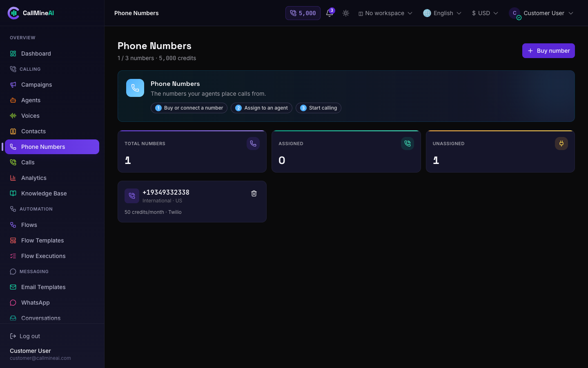The height and width of the screenshot is (368, 588).
Task: Click the Campaigns megaphone icon
Action: (13, 85)
